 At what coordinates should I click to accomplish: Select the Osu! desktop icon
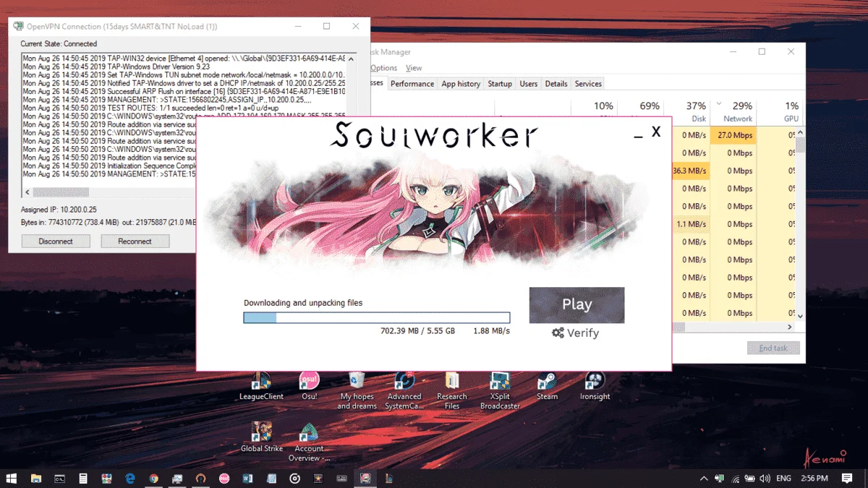coord(309,387)
